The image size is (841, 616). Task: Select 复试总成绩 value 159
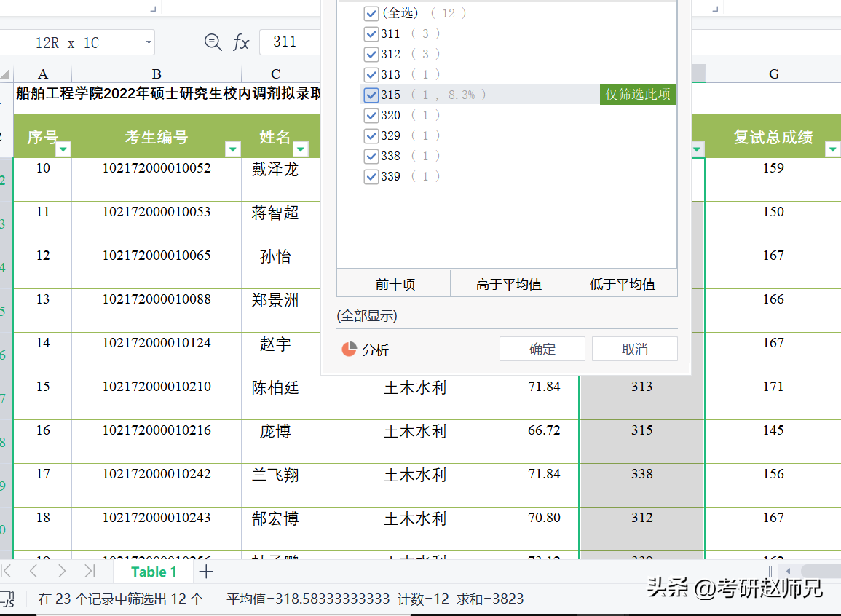(773, 179)
